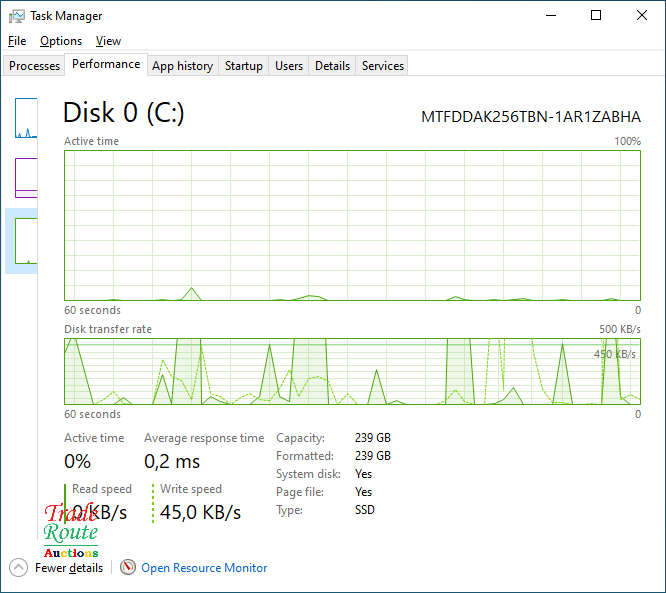The width and height of the screenshot is (666, 593).
Task: Switch to the Processes tab
Action: [34, 66]
